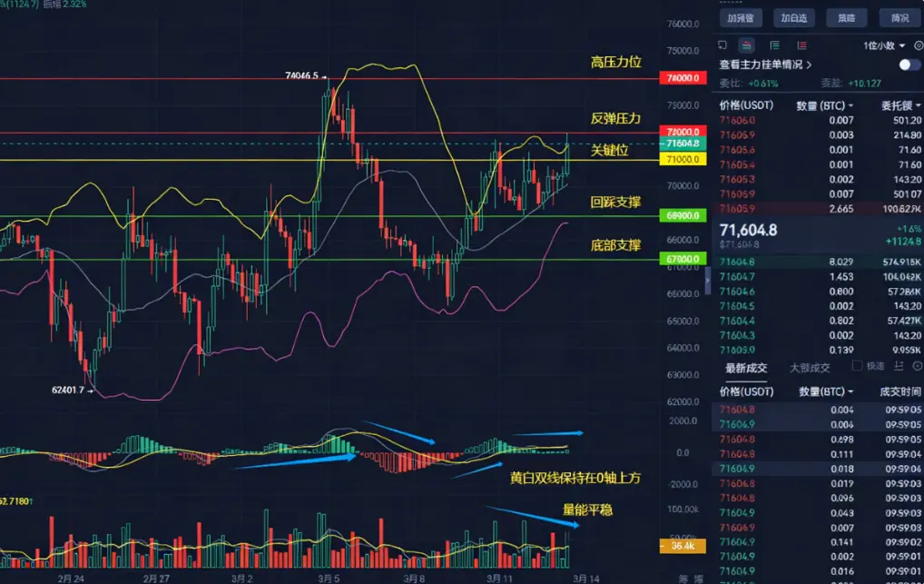Image resolution: width=924 pixels, height=584 pixels.
Task: Click buy order with quantity 8.029
Action: point(818,262)
